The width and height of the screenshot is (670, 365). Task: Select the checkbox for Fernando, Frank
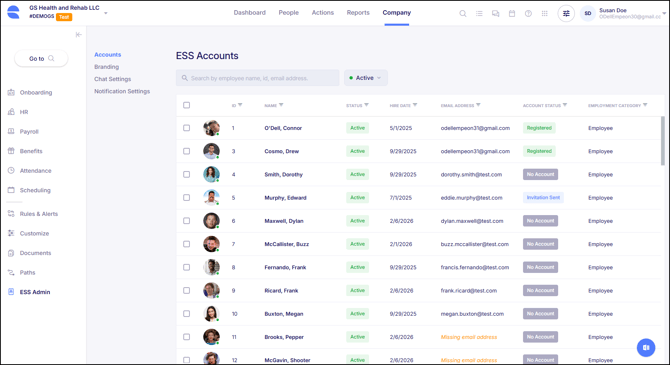[x=186, y=267]
